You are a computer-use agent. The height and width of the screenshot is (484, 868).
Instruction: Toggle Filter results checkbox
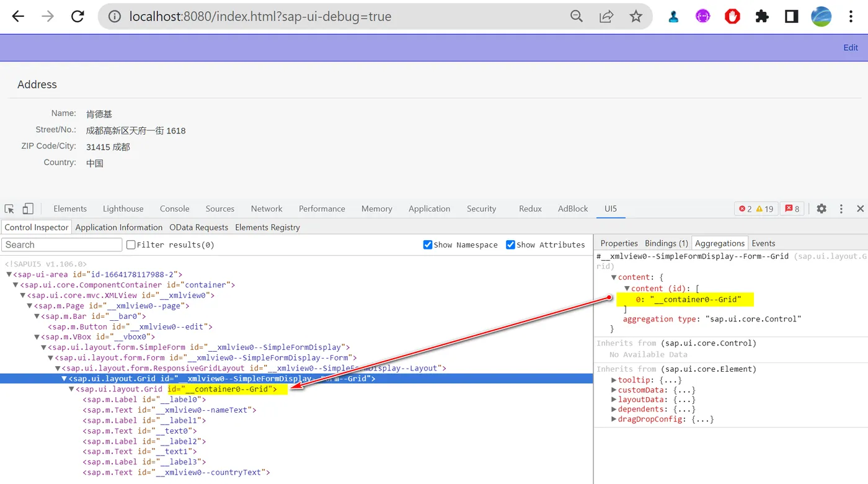(x=131, y=244)
